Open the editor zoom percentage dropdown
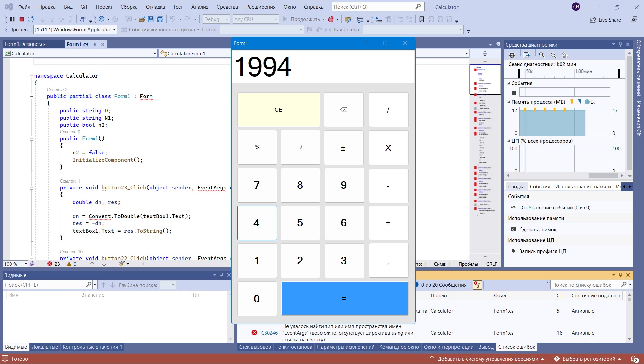 pos(15,264)
